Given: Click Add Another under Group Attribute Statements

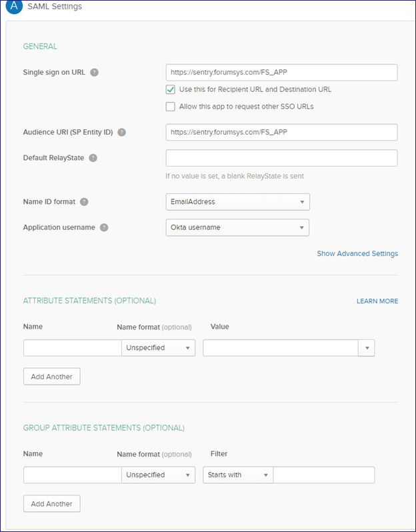Looking at the screenshot, I should tap(52, 504).
